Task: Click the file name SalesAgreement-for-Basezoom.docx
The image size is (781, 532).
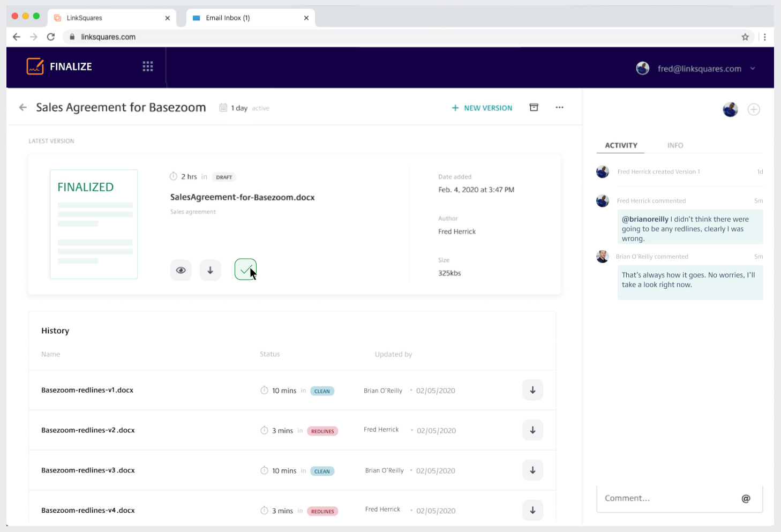Action: 243,197
